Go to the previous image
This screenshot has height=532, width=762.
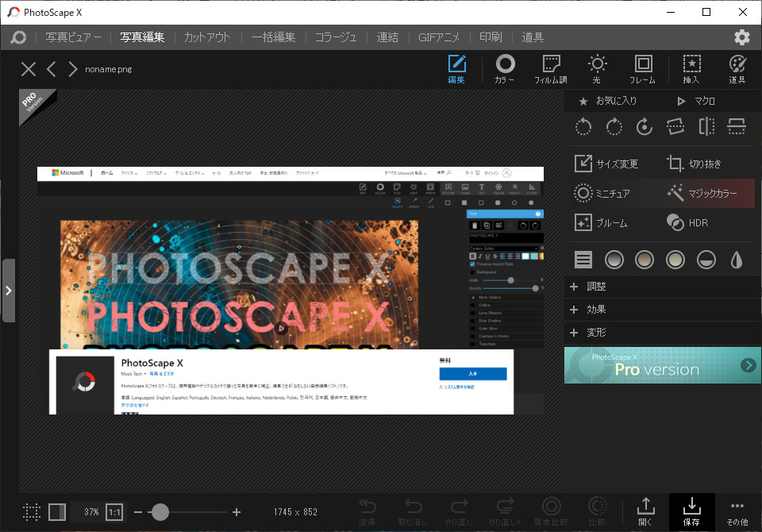[x=51, y=69]
